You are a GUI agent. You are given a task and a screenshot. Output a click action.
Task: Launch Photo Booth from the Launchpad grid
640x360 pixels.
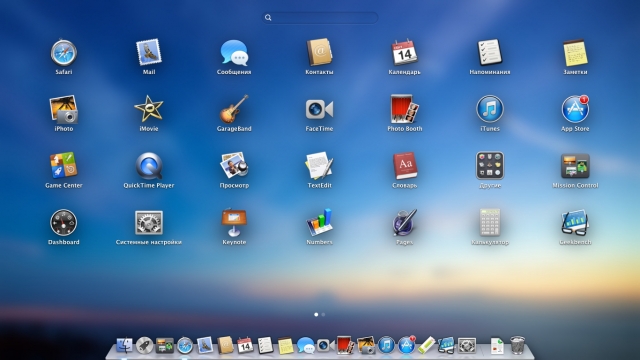404,109
